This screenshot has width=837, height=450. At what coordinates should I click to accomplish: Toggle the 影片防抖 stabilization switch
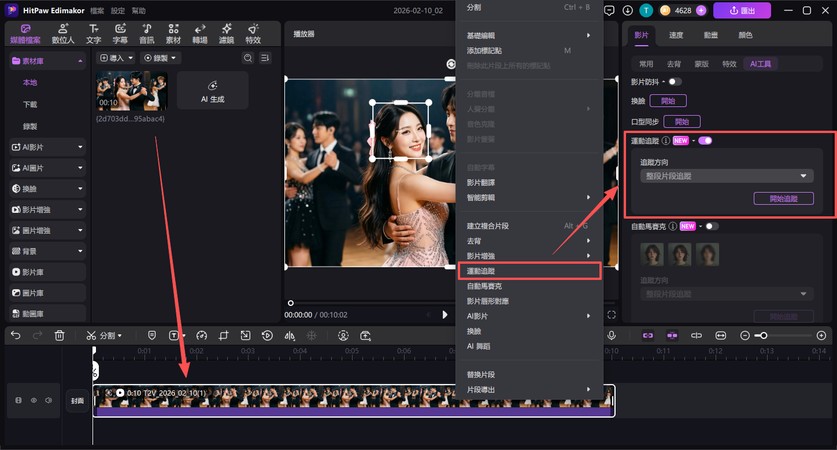pyautogui.click(x=675, y=82)
